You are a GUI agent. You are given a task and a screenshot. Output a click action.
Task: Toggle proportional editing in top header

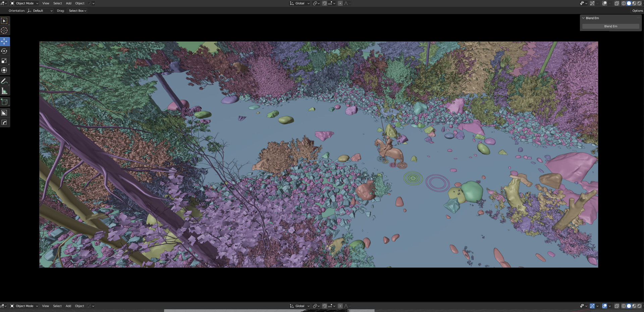coord(340,3)
